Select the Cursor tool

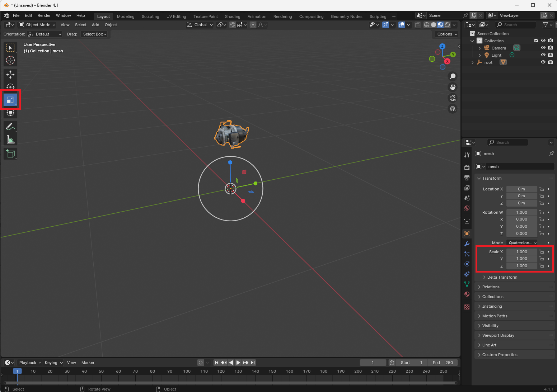pos(10,60)
